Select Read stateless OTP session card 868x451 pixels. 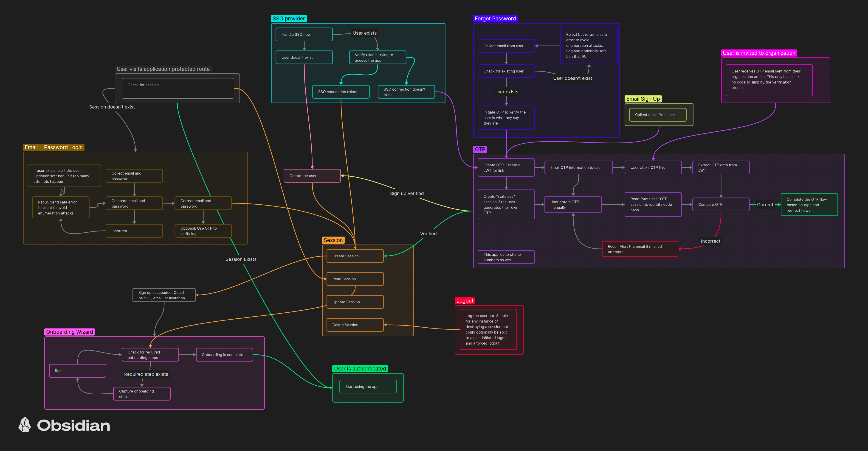653,204
